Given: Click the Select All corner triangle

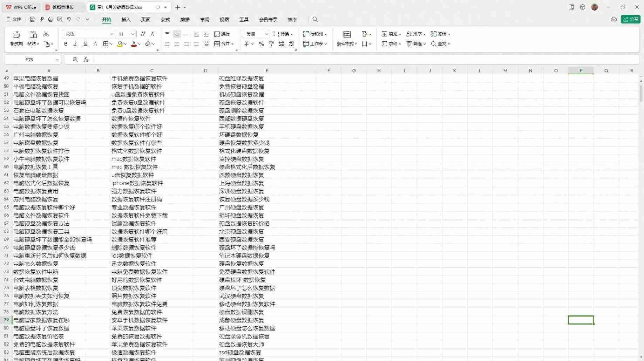Looking at the screenshot, I should [x=6, y=71].
